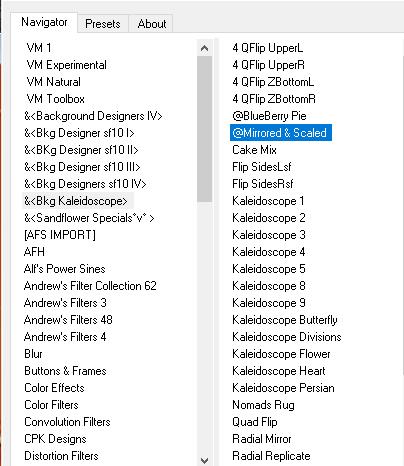404x466 pixels.
Task: Click the scroll down arrow in category list
Action: pyautogui.click(x=204, y=460)
